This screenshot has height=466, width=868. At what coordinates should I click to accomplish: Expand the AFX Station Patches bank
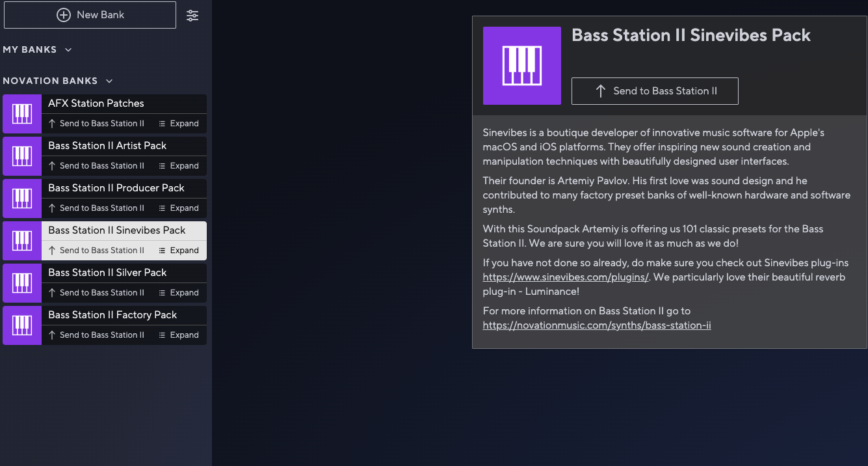point(179,124)
